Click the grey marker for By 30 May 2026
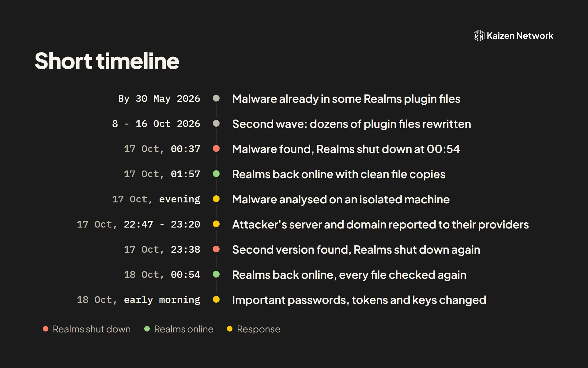588x368 pixels. 216,98
